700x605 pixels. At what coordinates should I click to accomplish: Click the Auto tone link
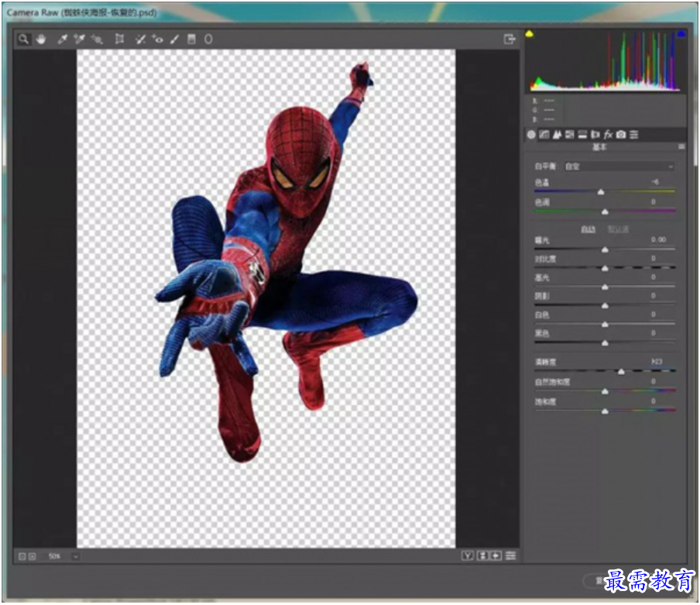(588, 229)
